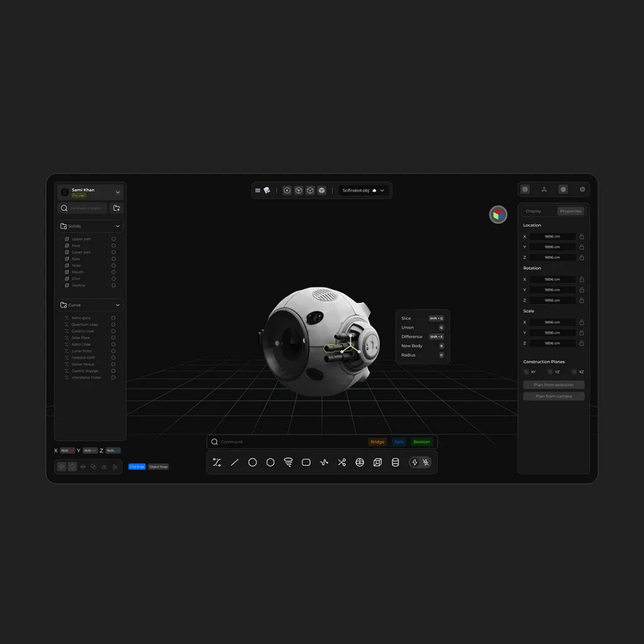Click the add new folder icon

coord(117,208)
